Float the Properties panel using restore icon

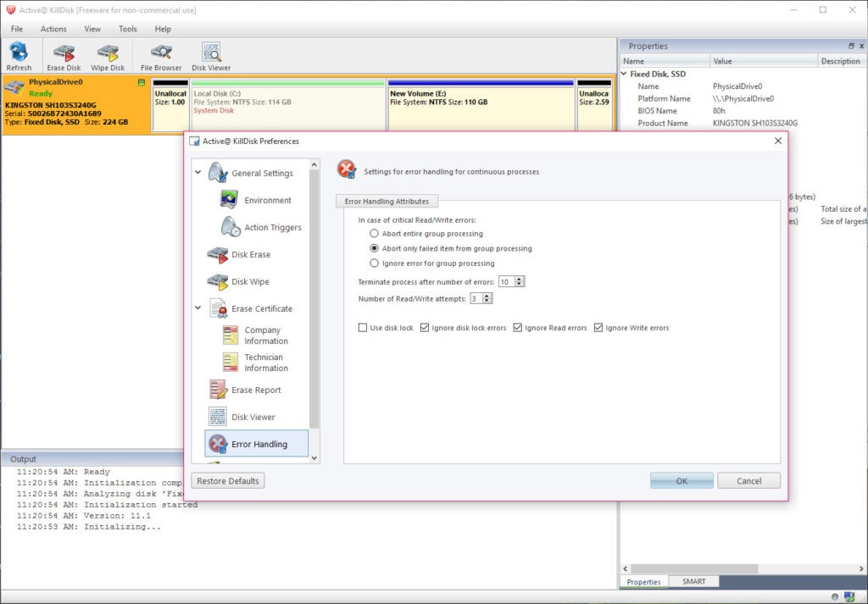tap(851, 46)
